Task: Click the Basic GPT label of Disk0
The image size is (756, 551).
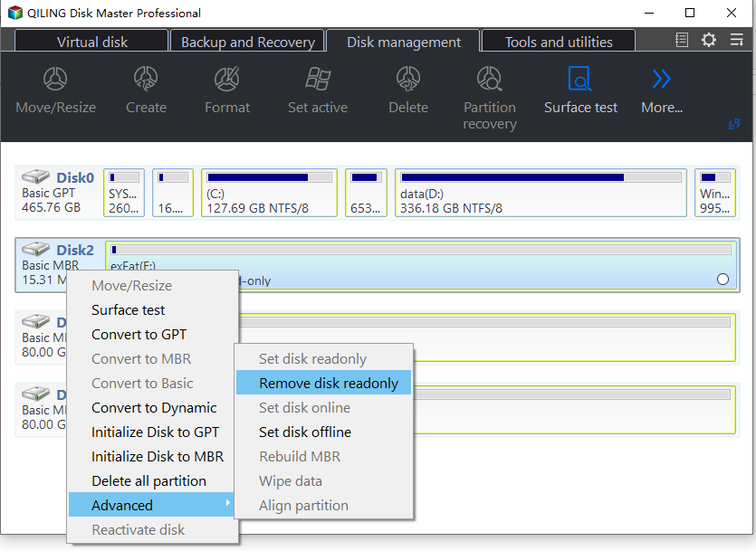Action: [48, 193]
